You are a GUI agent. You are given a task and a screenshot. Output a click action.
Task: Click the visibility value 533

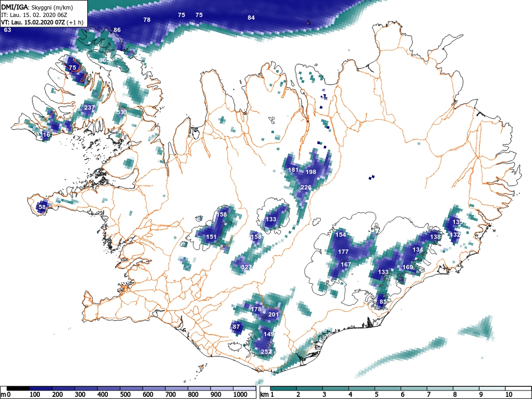(x=122, y=112)
